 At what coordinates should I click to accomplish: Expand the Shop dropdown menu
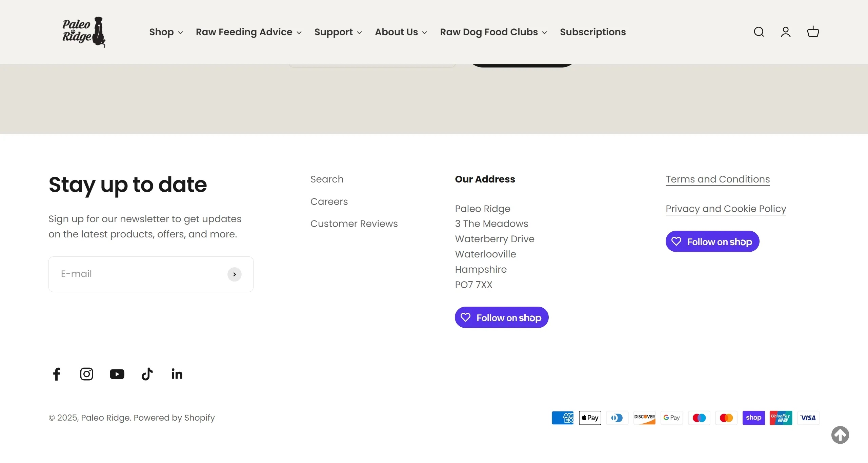[166, 32]
